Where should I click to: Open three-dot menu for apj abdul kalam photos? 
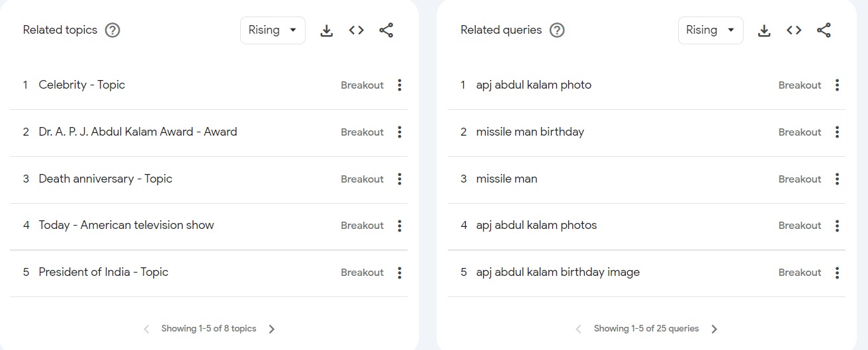(837, 226)
